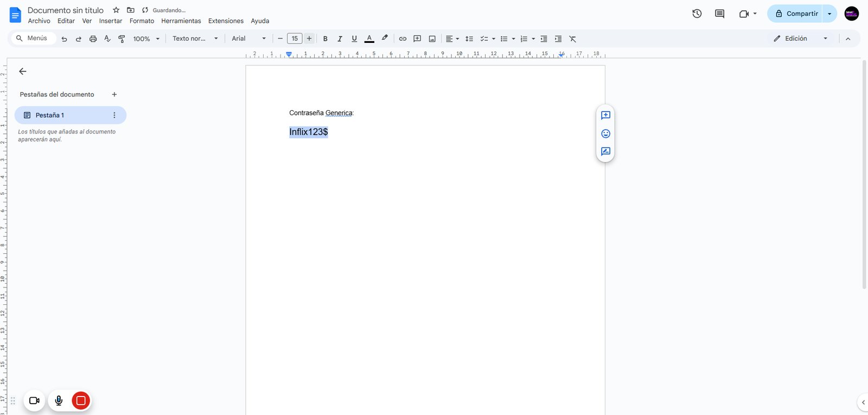868x415 pixels.
Task: Toggle the bulleted list
Action: [504, 39]
